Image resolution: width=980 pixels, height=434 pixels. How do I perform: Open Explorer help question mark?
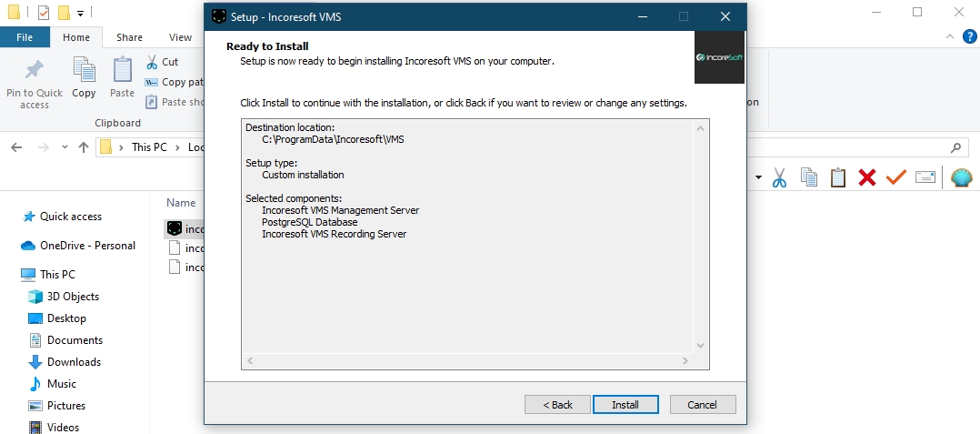coord(969,36)
